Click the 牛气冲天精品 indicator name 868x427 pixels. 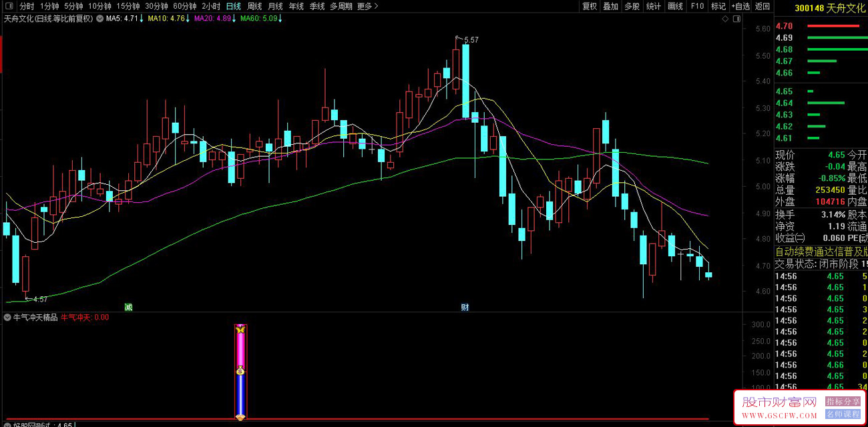[35, 318]
